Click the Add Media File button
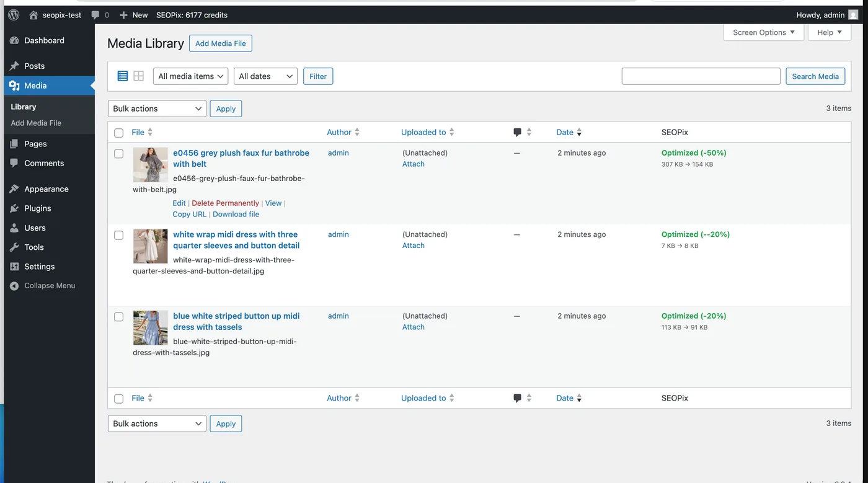This screenshot has width=868, height=483. 220,43
